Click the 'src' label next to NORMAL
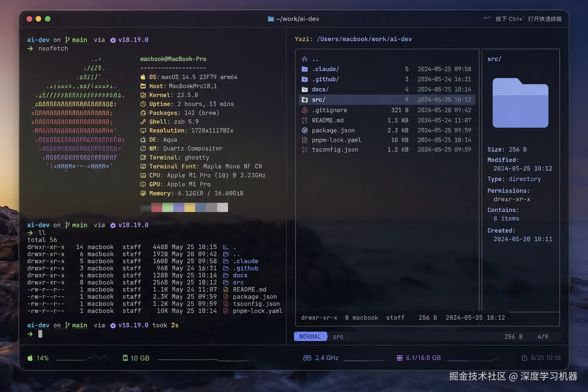The height and width of the screenshot is (392, 588). click(338, 336)
